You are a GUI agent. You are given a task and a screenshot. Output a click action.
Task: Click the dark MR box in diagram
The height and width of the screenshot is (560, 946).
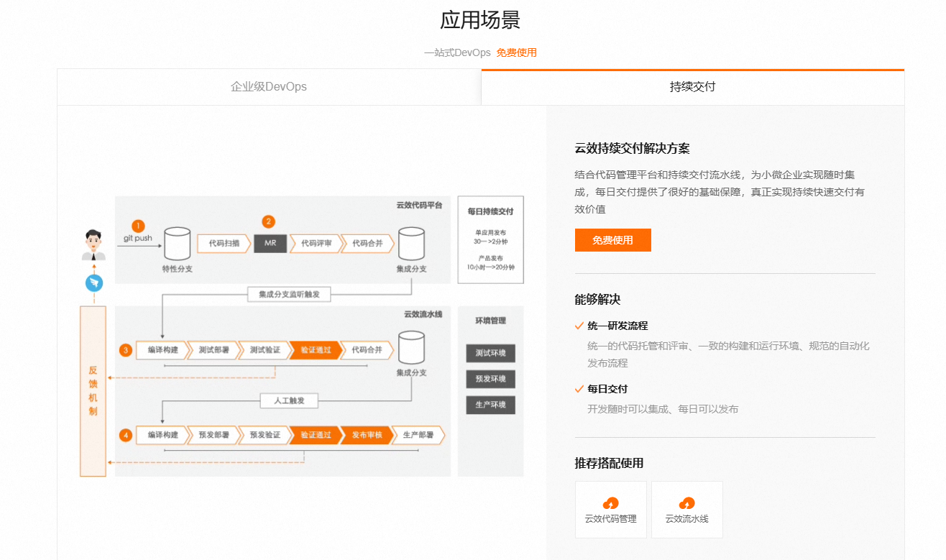coord(270,244)
